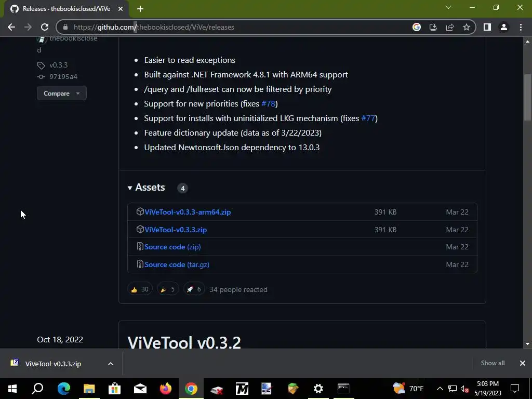This screenshot has height=399, width=532.
Task: Open issue #78 link
Action: [269, 104]
